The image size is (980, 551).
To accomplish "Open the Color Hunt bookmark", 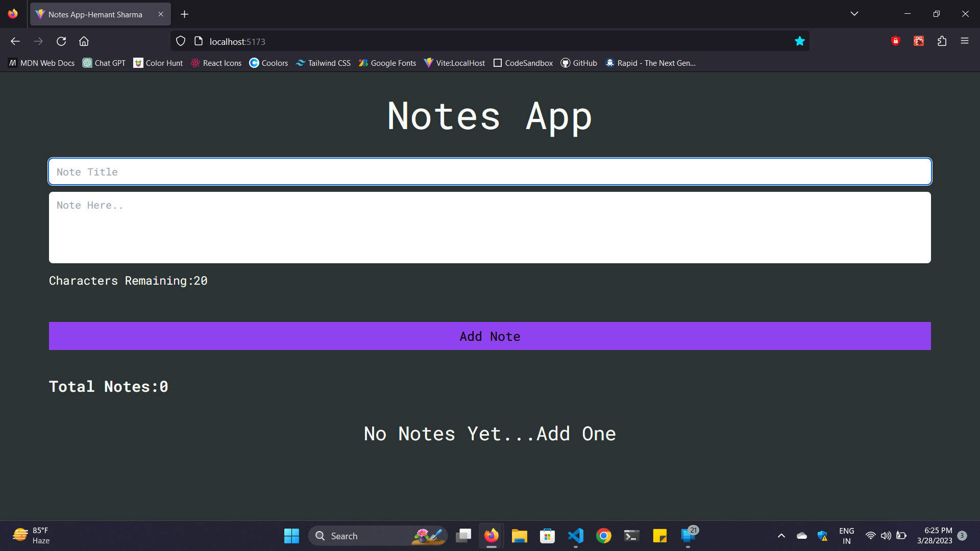I will (158, 63).
